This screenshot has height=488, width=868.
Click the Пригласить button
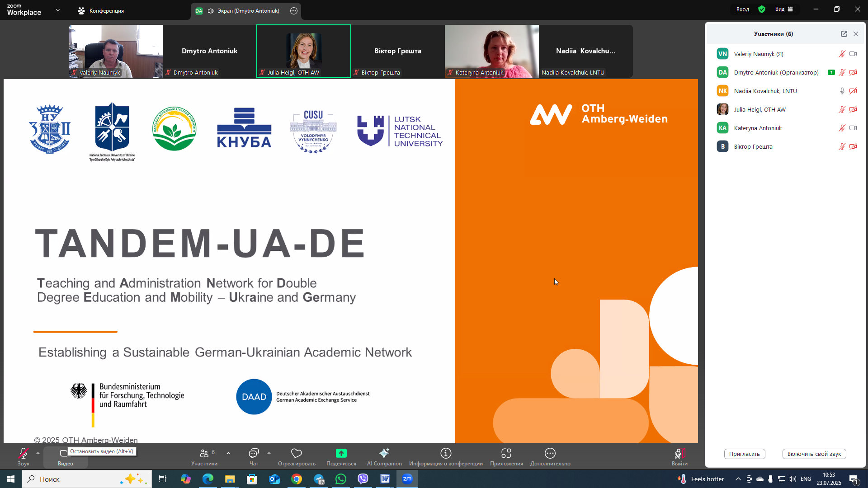[x=744, y=454]
